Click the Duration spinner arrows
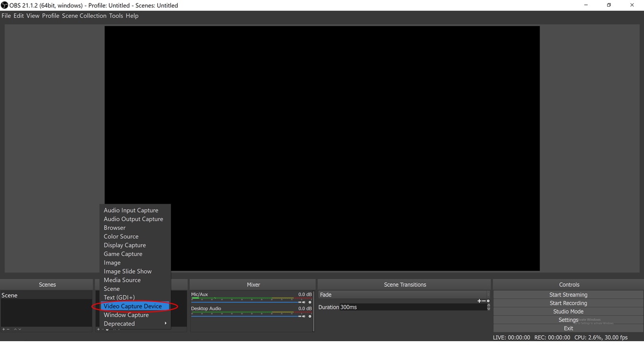The height and width of the screenshot is (345, 644). pos(488,307)
